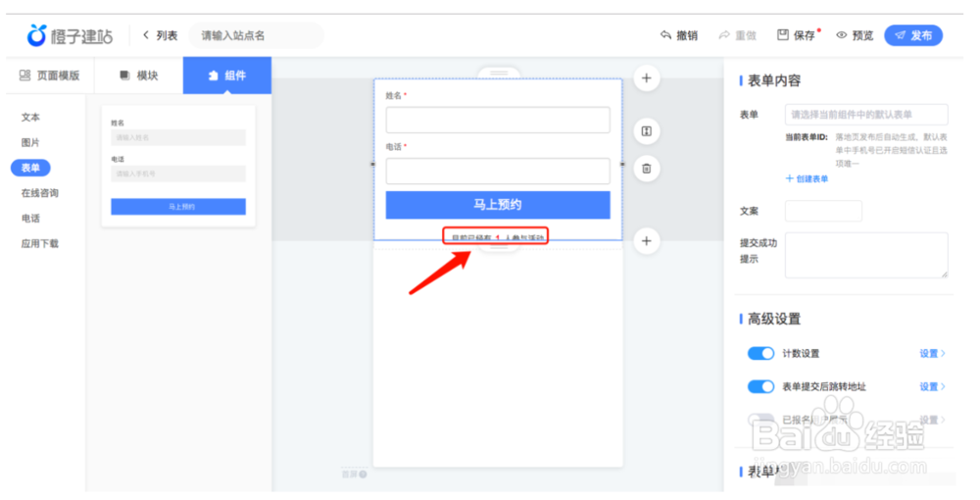Select 文本 component category
Image resolution: width=980 pixels, height=500 pixels.
coord(30,117)
